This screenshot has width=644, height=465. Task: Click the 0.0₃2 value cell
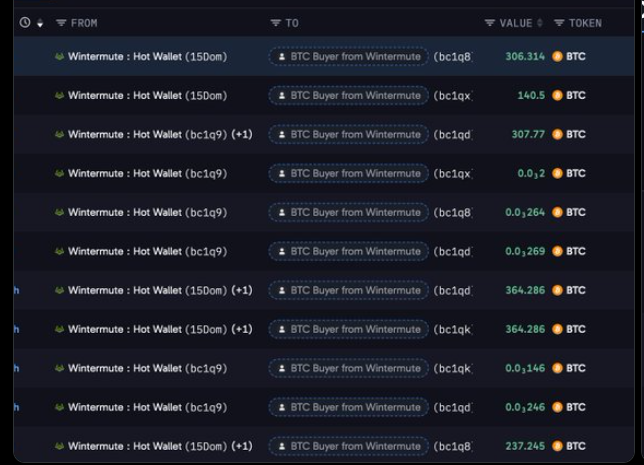click(531, 174)
